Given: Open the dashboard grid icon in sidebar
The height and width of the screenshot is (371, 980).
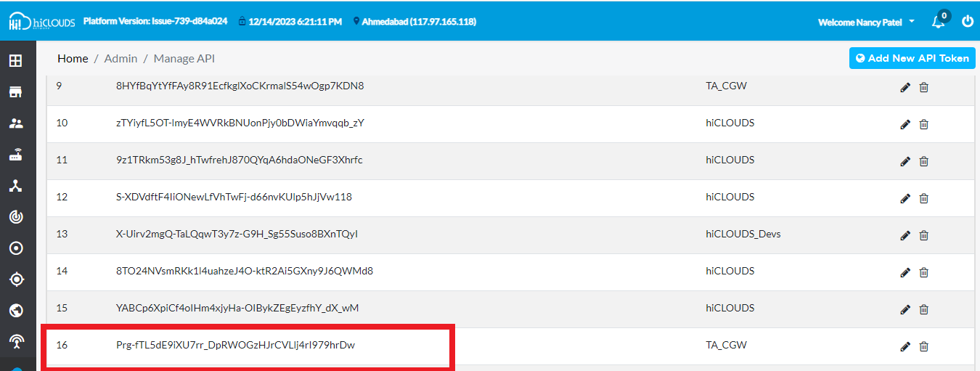Looking at the screenshot, I should (15, 60).
